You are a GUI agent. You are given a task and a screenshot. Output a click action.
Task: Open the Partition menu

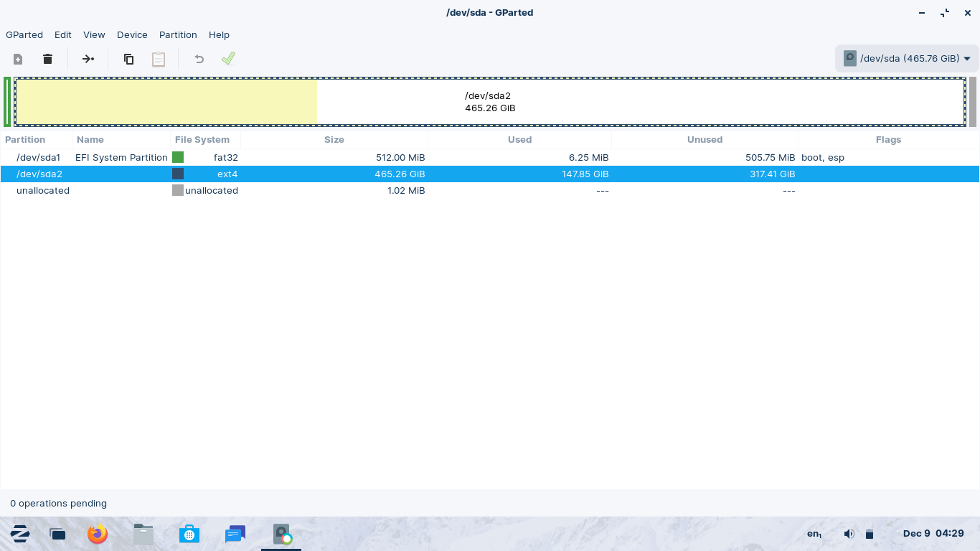pos(178,34)
